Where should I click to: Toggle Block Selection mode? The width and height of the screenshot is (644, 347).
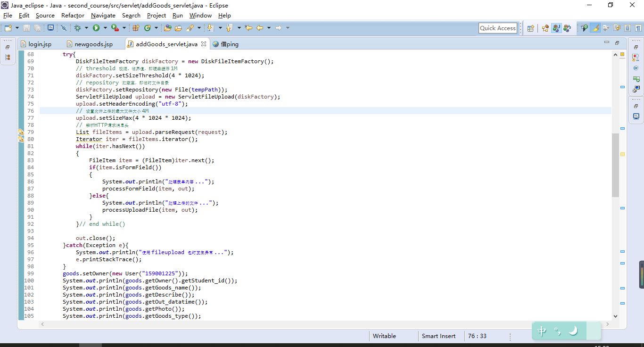(x=627, y=28)
